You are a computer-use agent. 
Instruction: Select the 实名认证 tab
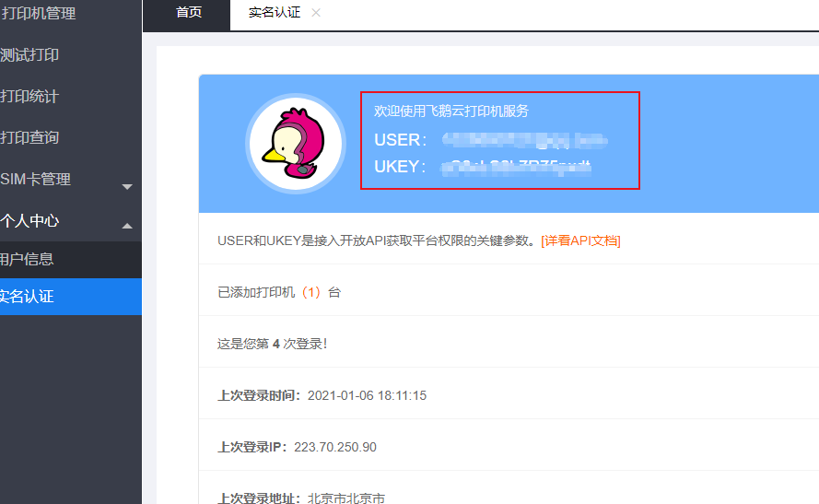pyautogui.click(x=275, y=13)
